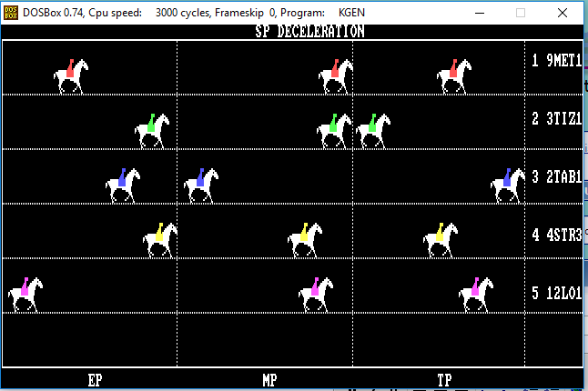Click the DOSBox icon in the title bar
This screenshot has height=391, width=588.
(x=11, y=13)
